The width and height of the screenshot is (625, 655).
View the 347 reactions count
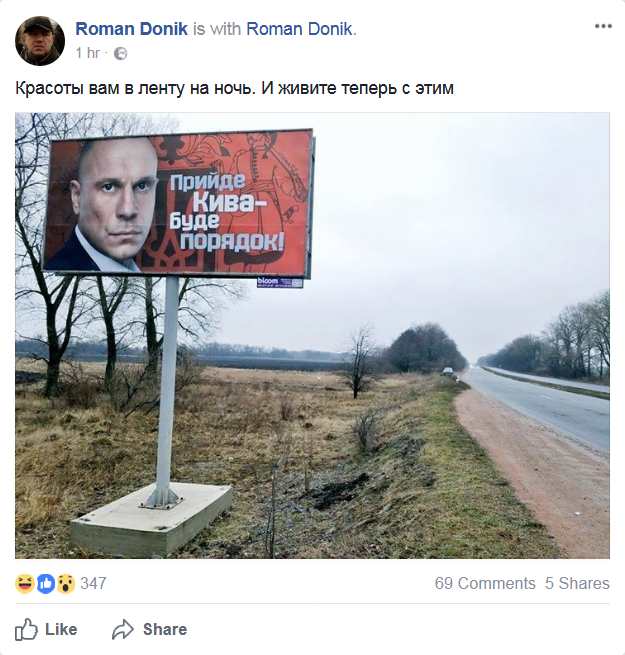click(x=93, y=583)
